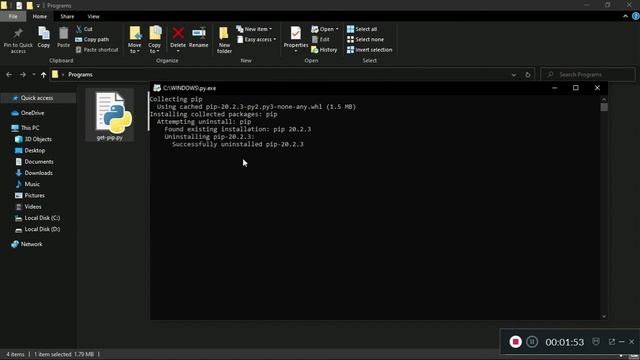The width and height of the screenshot is (640, 360).
Task: Click Copy path in ribbon
Action: pyautogui.click(x=92, y=40)
